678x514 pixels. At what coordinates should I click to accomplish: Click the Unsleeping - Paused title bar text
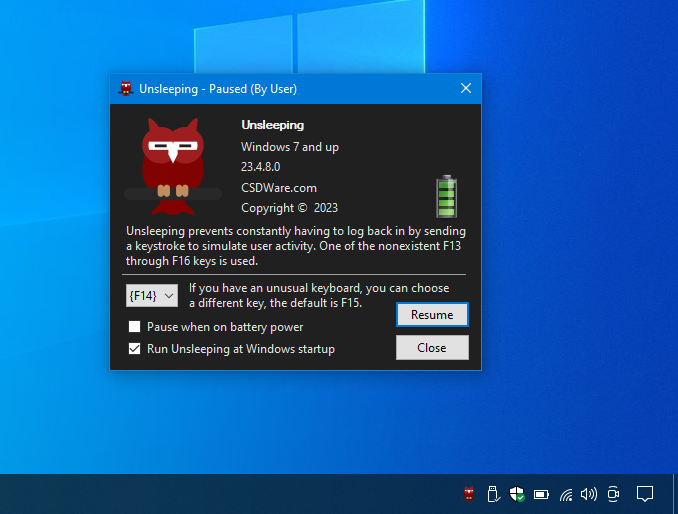[x=218, y=89]
